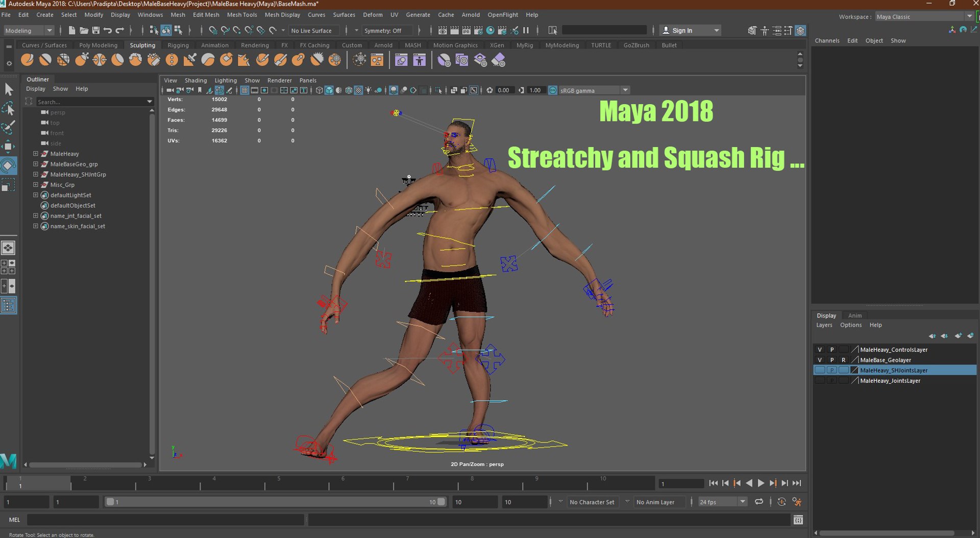This screenshot has width=980, height=538.
Task: Open animation preferences running-man icon
Action: pyautogui.click(x=797, y=502)
